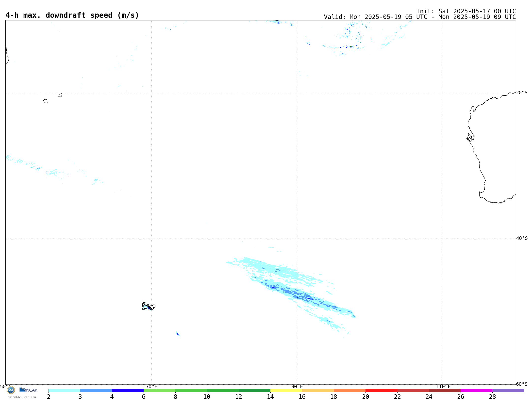Click the Madagascar coastline at left edge
532x400 pixels.
coord(7,55)
